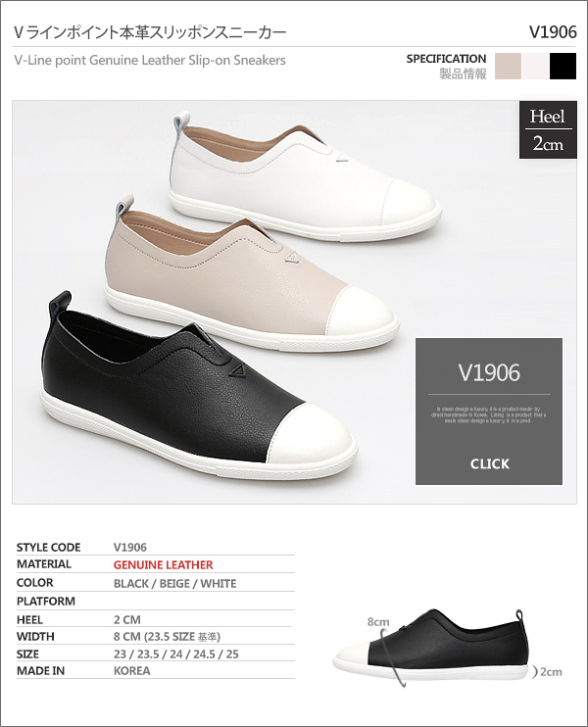Click the size list 23 / 23.5 / 24

pyautogui.click(x=176, y=654)
